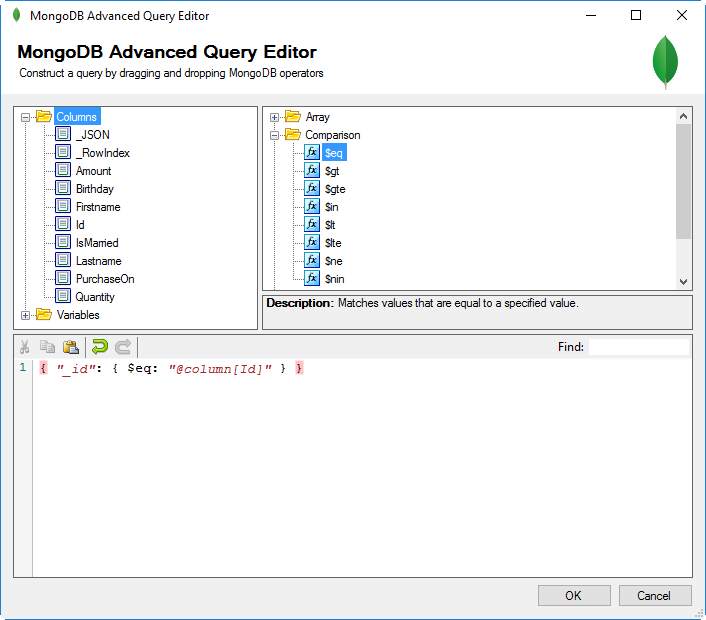
Task: Select the PurchaseOn column label
Action: tap(105, 279)
